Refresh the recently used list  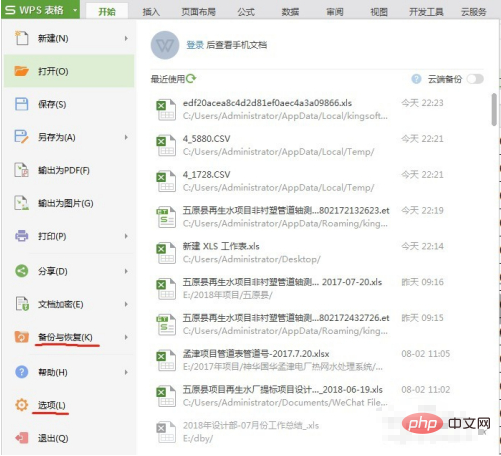pyautogui.click(x=191, y=79)
